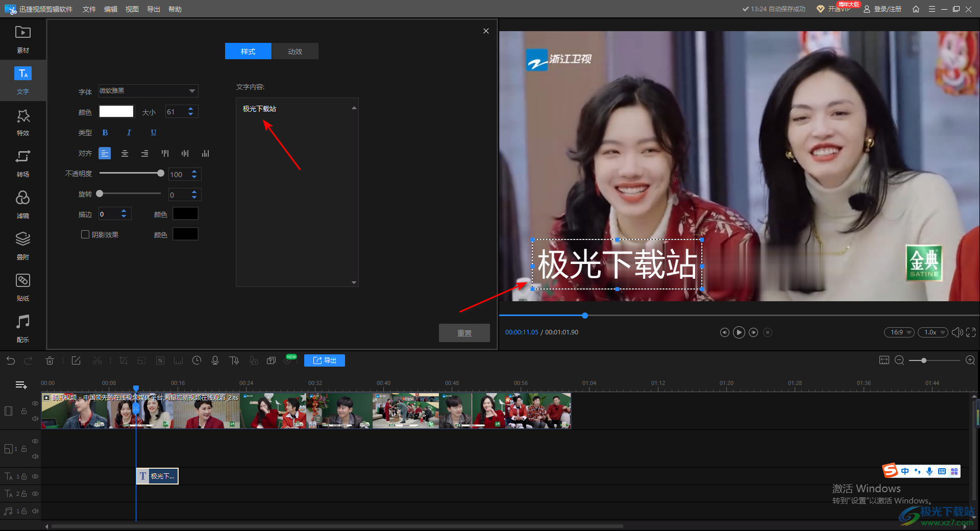The width and height of the screenshot is (980, 531).
Task: Open the 配乐 music panel
Action: 22,329
